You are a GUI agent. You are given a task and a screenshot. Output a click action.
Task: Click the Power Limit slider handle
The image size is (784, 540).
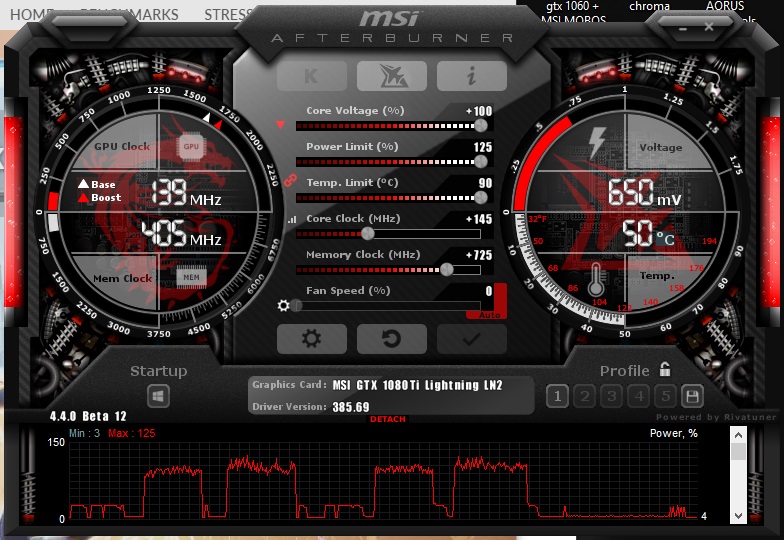480,162
